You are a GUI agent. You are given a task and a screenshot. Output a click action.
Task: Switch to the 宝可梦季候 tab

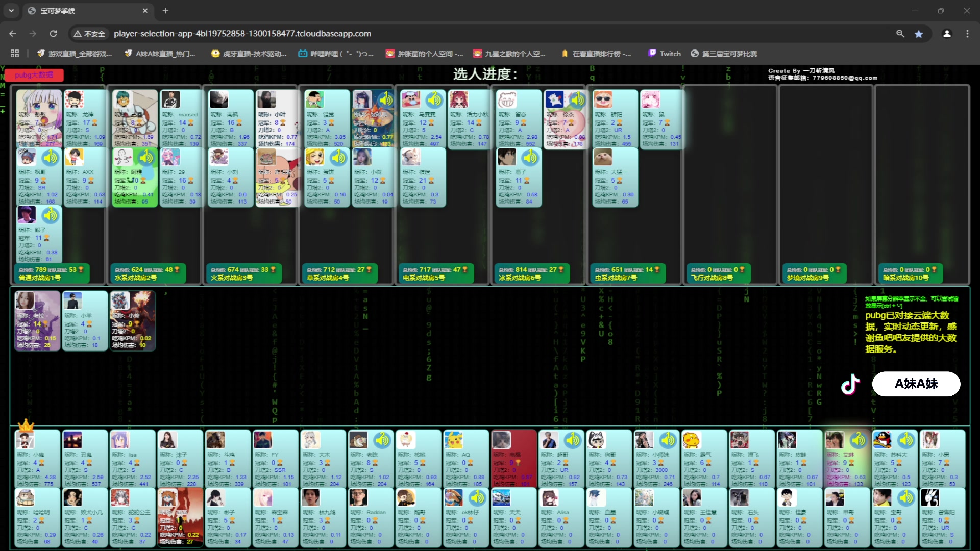tap(88, 11)
